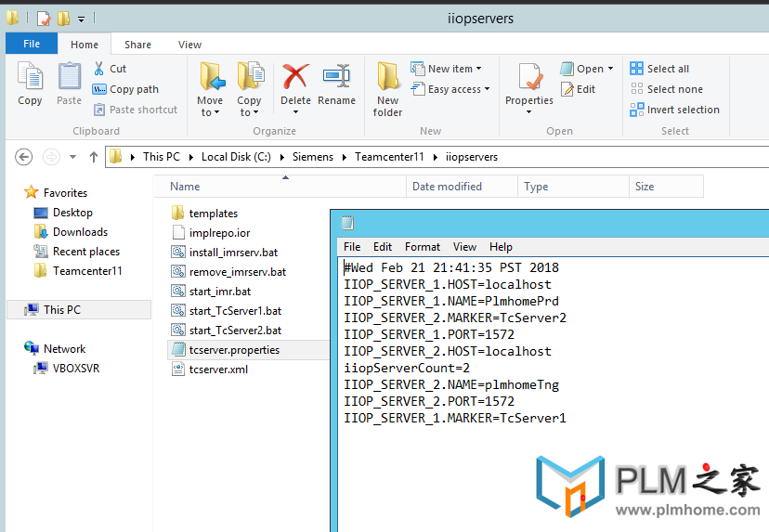
Task: Open Notepad File menu
Action: (352, 247)
